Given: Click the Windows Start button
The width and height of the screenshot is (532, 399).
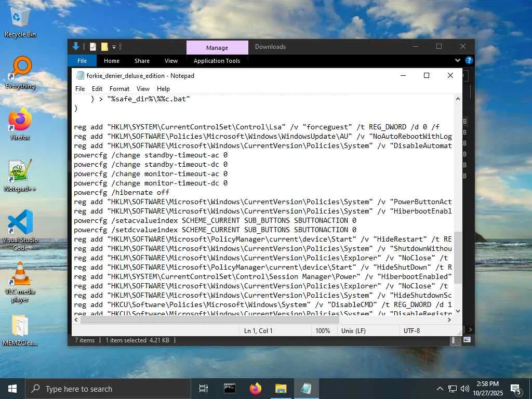Looking at the screenshot, I should pos(12,389).
